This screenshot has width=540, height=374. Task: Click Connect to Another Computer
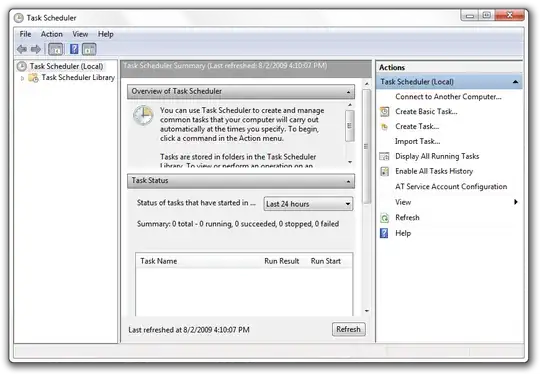click(x=448, y=97)
